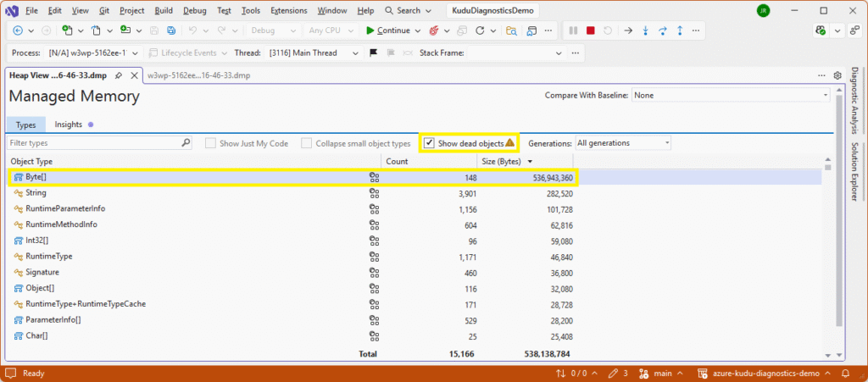This screenshot has width=868, height=382.
Task: Open the Find in Files folder icon
Action: click(511, 31)
